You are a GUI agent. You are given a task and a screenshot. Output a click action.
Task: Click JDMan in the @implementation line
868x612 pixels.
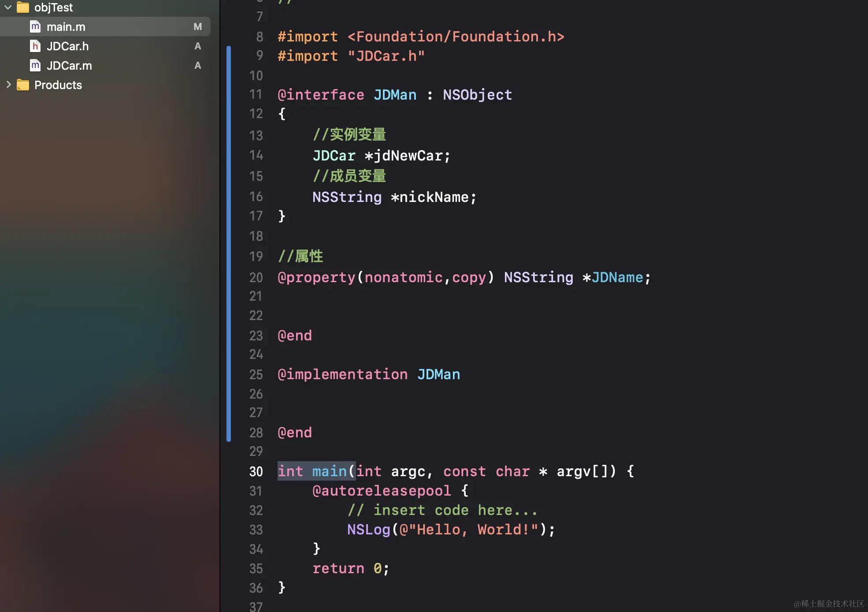point(438,374)
